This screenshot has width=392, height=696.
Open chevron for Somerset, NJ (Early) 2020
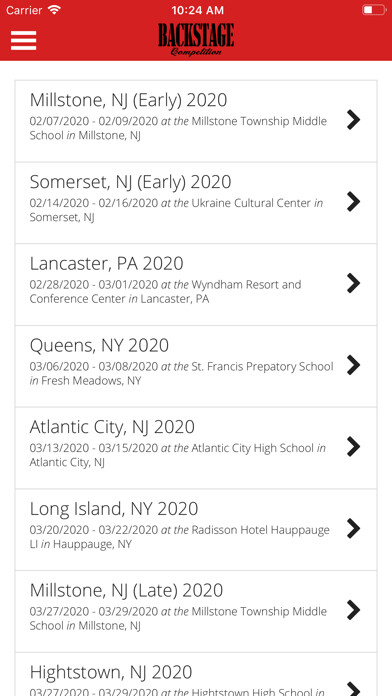tap(353, 202)
